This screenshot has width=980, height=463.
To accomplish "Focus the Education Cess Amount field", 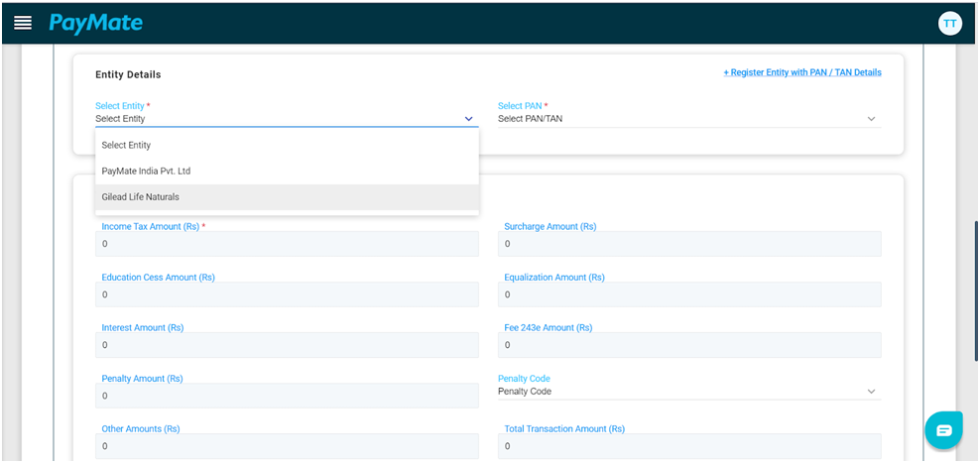I will (287, 294).
